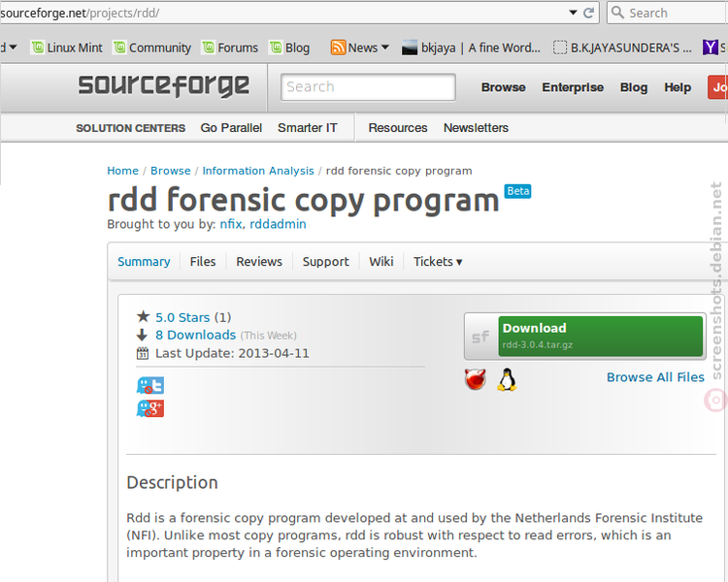Open the Blog bookmark in toolbar
This screenshot has height=582, width=728.
click(x=289, y=48)
